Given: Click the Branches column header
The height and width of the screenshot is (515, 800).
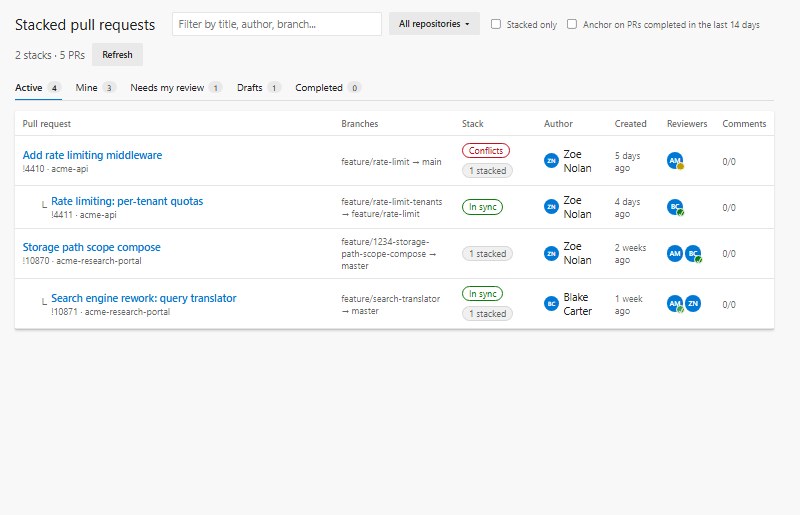Looking at the screenshot, I should [x=360, y=124].
